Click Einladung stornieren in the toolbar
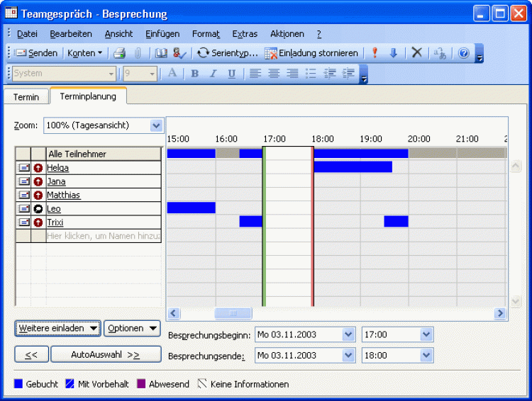 point(311,53)
